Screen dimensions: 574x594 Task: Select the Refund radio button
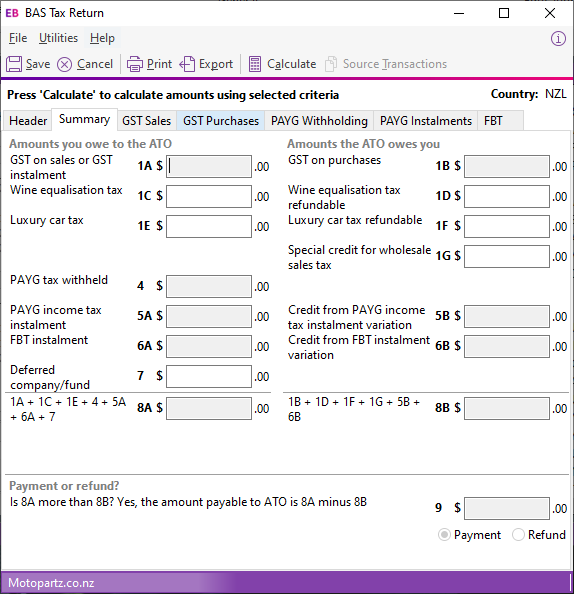tap(518, 535)
